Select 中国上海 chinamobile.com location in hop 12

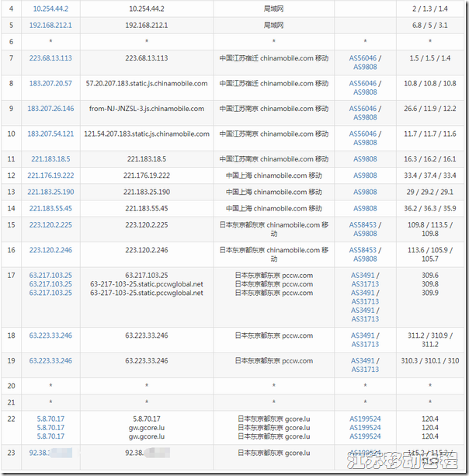point(274,175)
